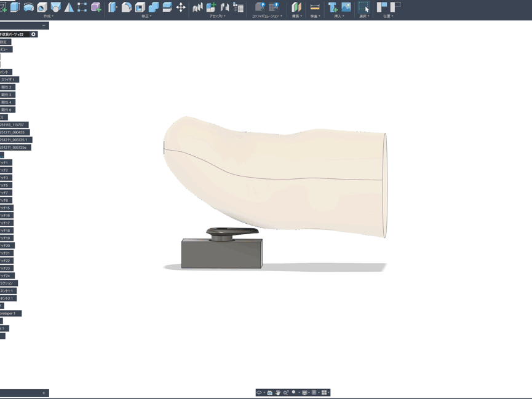
Task: Select the Extrude tool icon
Action: tap(15, 7)
